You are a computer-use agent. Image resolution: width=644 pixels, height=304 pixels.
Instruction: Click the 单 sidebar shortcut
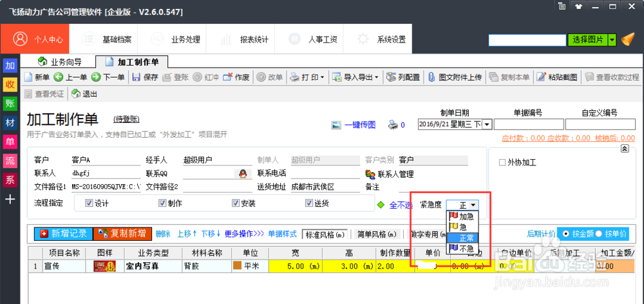click(10, 142)
